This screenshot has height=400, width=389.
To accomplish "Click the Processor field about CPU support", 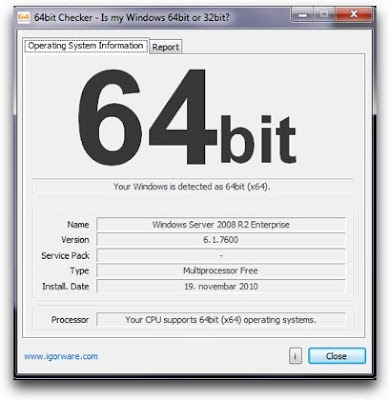I will point(221,320).
